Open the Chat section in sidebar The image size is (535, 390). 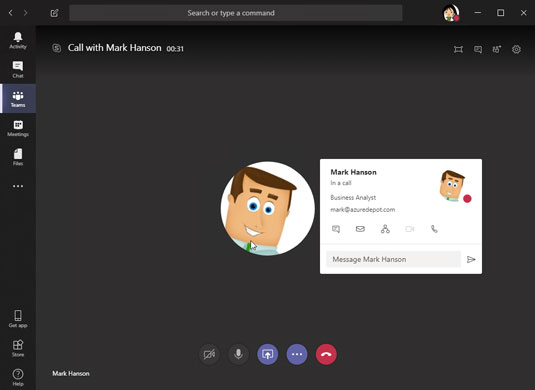coord(18,70)
